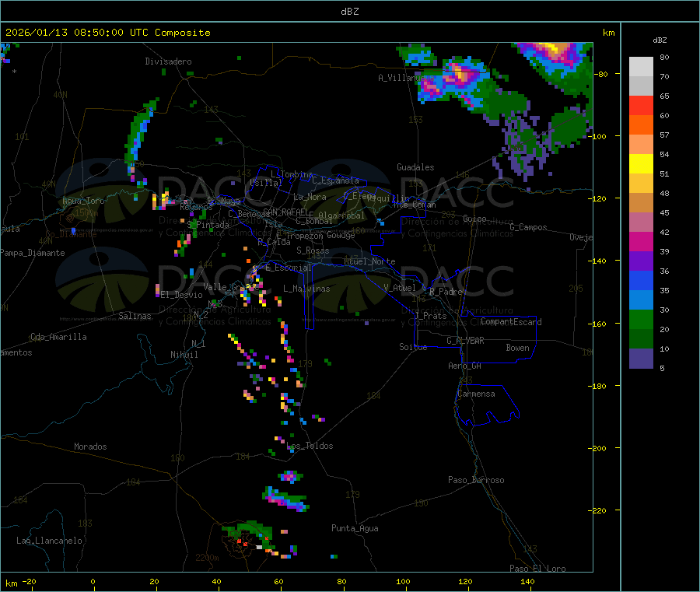Click the magenta swatch in the dBZ legend

[x=641, y=241]
